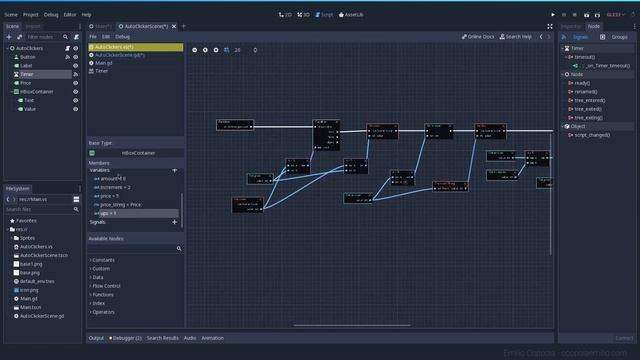Hide the Label node
Viewport: 640px width, 360px height.
(x=76, y=66)
